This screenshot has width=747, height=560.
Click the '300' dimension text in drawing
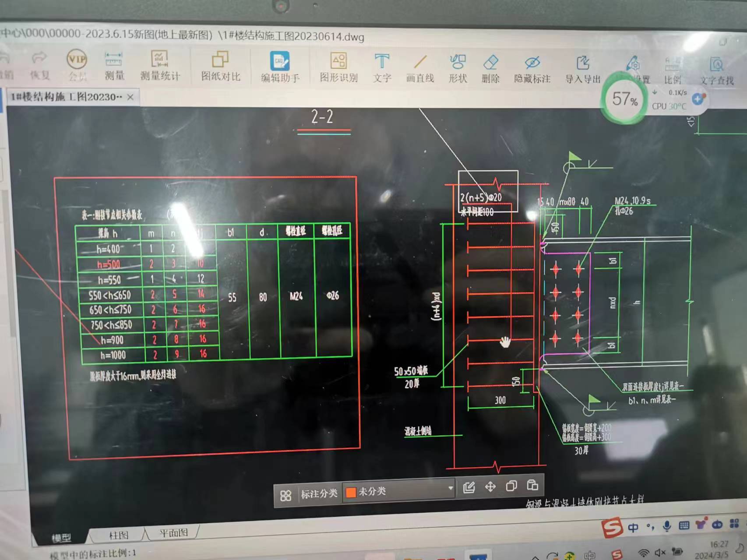[500, 400]
